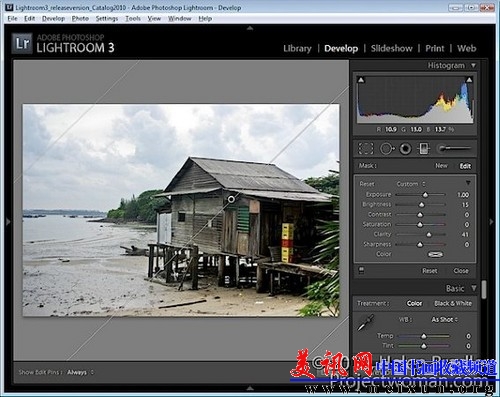This screenshot has height=397, width=500.
Task: Collapse the Basic panel triangle
Action: click(x=474, y=288)
